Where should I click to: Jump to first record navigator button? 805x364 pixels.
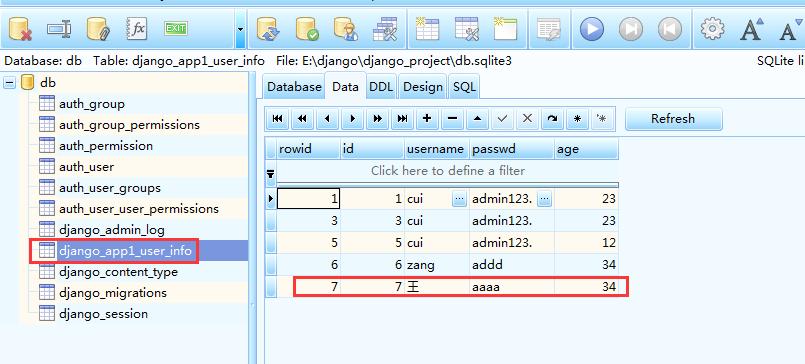(x=277, y=119)
